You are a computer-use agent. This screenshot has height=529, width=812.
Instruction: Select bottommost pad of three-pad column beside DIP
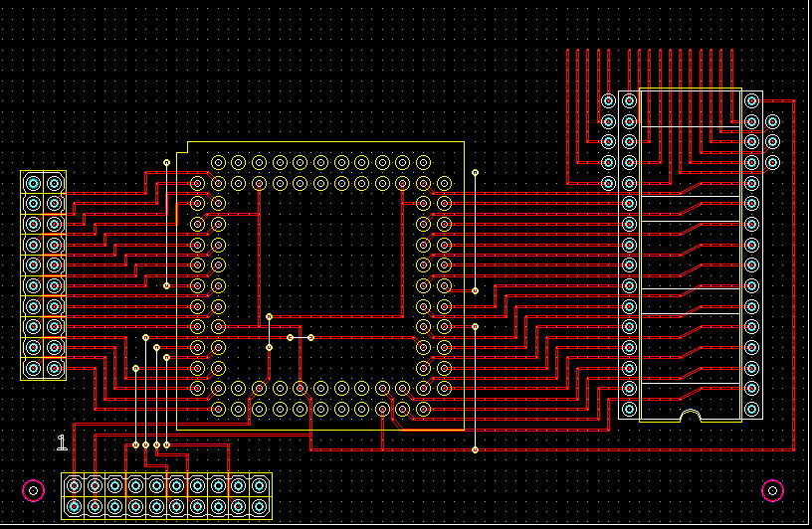click(x=772, y=162)
